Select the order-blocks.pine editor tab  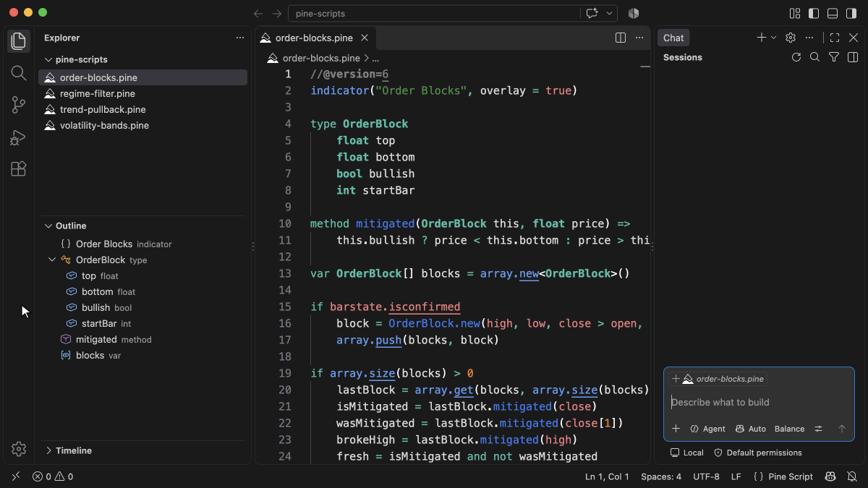click(x=315, y=38)
